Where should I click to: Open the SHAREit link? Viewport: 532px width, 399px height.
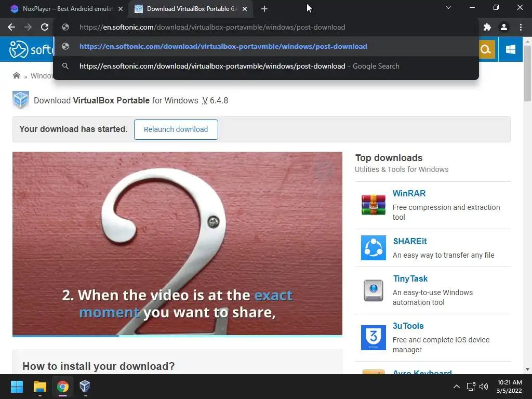[410, 241]
